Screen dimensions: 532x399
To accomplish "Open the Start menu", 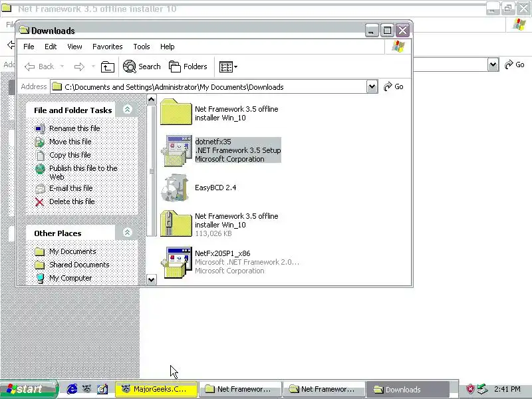I will click(29, 389).
